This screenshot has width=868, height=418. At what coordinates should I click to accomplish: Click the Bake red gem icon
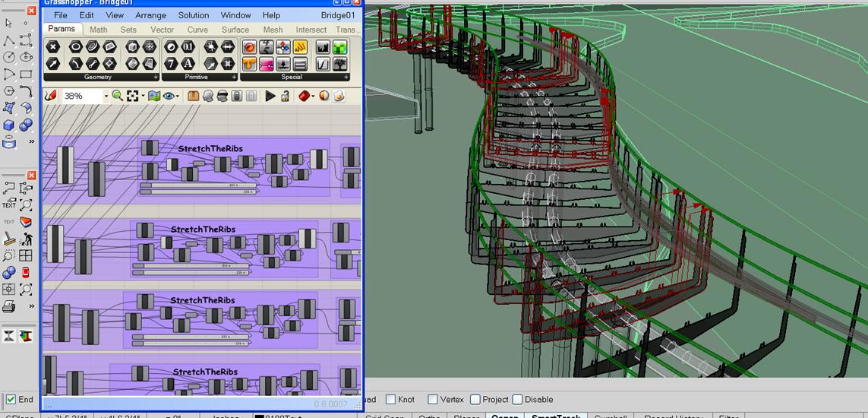(x=305, y=96)
